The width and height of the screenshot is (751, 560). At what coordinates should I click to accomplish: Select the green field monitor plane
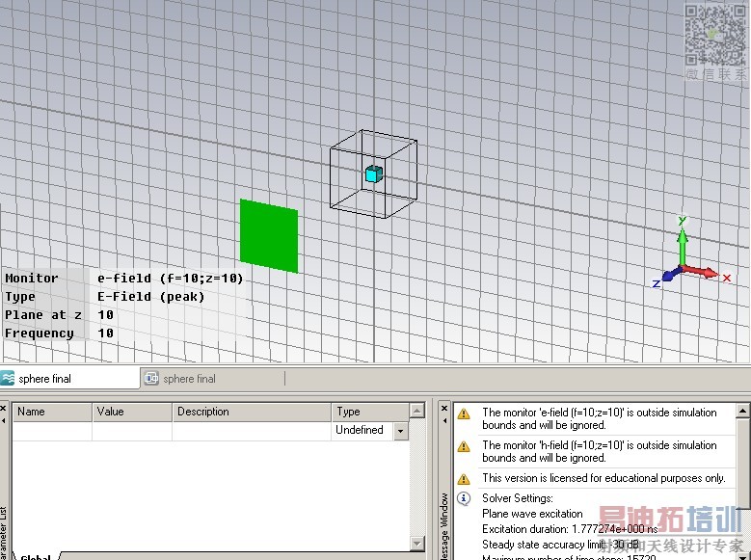(269, 236)
